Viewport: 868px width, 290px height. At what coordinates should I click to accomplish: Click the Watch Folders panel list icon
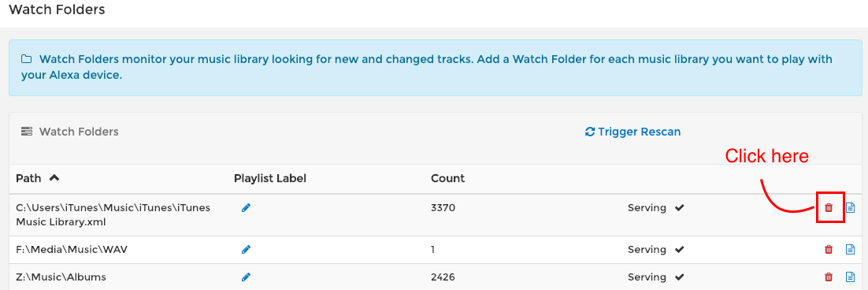click(27, 132)
